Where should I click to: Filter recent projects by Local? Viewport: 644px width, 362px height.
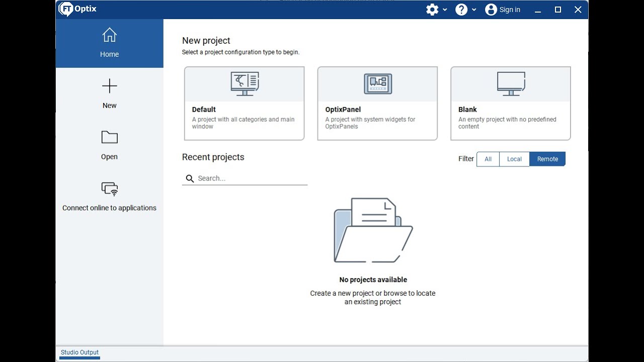pyautogui.click(x=514, y=159)
